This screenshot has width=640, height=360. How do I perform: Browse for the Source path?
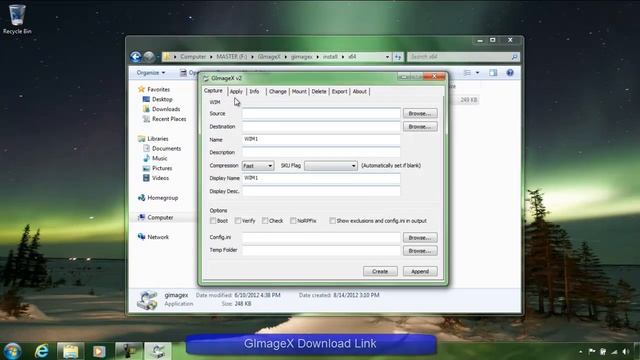click(x=420, y=113)
